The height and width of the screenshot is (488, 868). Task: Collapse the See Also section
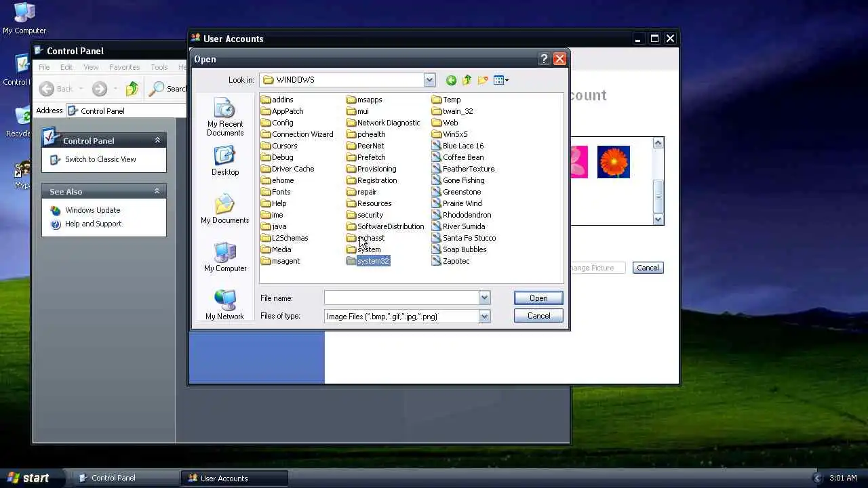pos(157,191)
